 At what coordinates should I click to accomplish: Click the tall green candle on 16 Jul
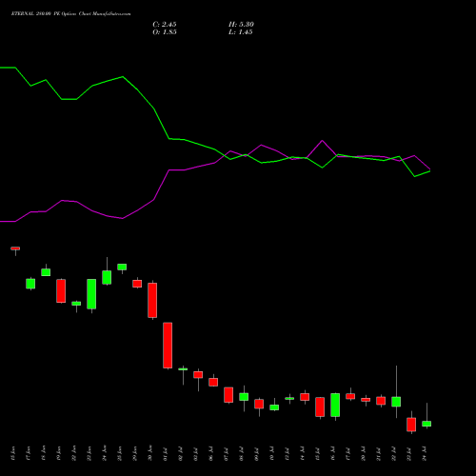click(335, 405)
